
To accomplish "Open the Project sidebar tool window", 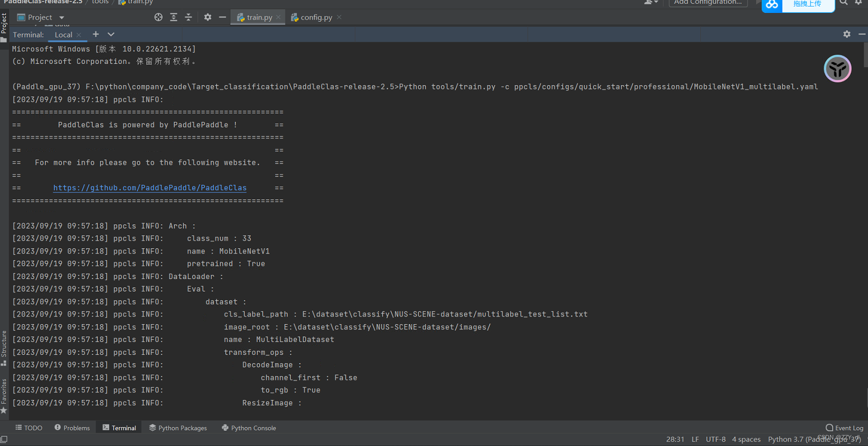I will click(4, 27).
